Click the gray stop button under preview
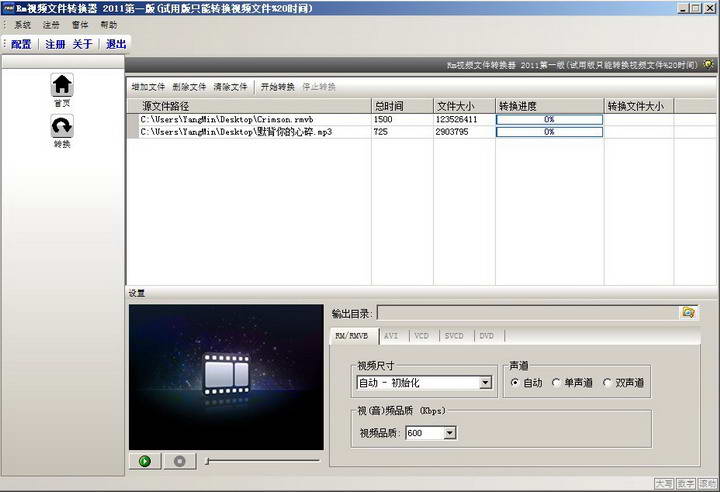720x492 pixels. 180,461
